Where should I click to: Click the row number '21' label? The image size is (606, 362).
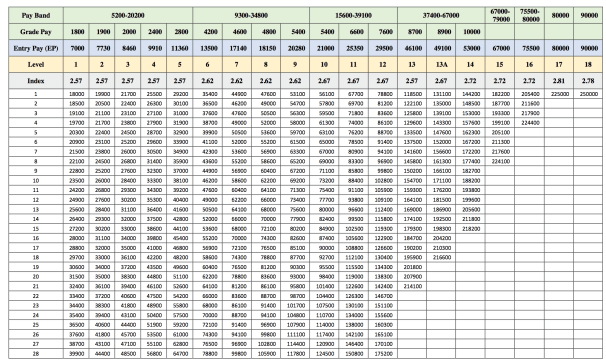[x=36, y=286]
